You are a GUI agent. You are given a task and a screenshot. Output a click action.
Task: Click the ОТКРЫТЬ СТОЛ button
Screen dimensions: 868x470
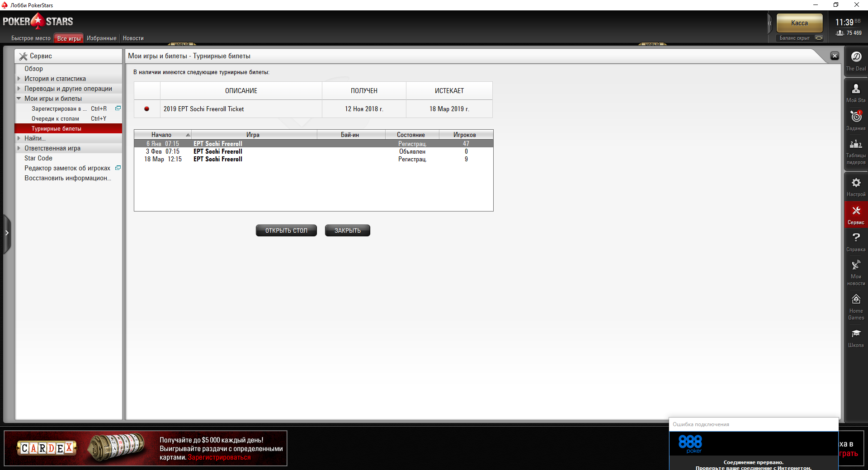[286, 230]
